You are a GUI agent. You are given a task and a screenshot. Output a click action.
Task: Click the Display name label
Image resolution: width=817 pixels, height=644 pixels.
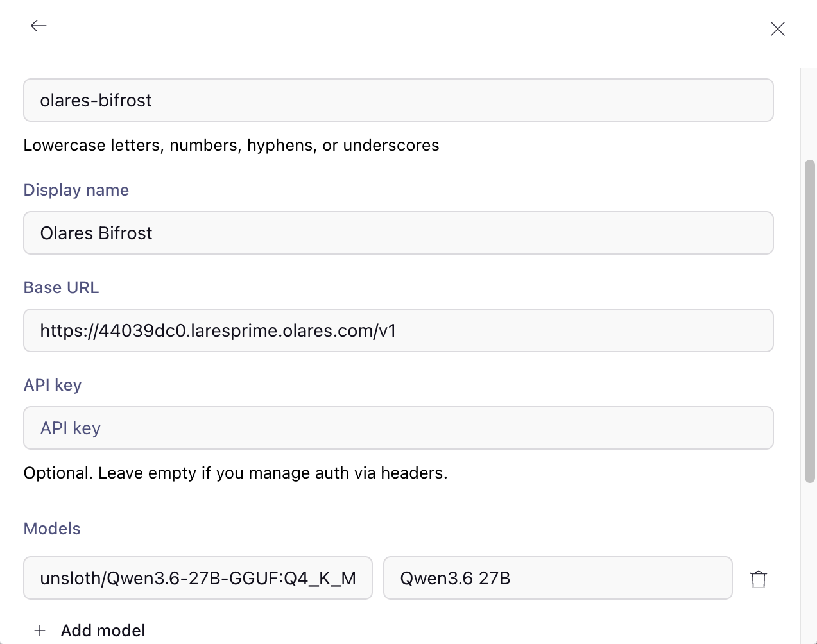[x=76, y=190]
